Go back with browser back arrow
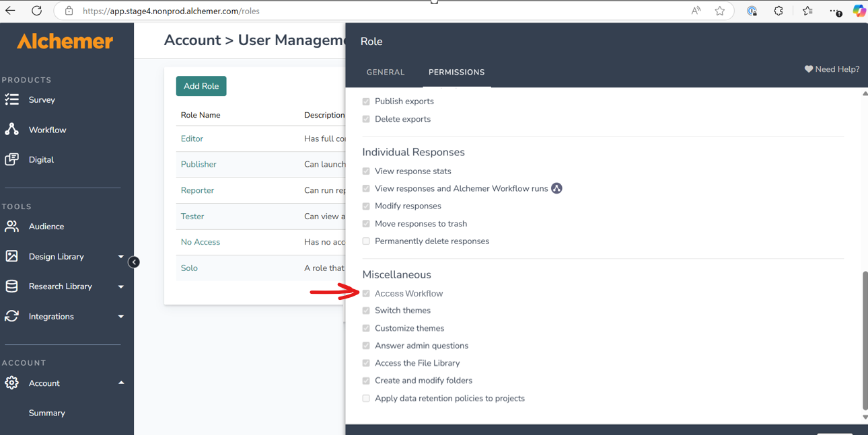 [10, 11]
